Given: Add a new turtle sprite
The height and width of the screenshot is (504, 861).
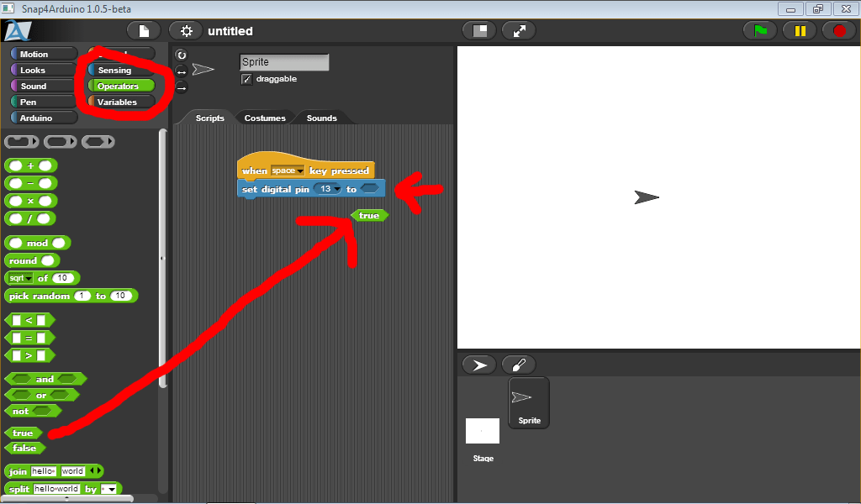Looking at the screenshot, I should (x=479, y=365).
